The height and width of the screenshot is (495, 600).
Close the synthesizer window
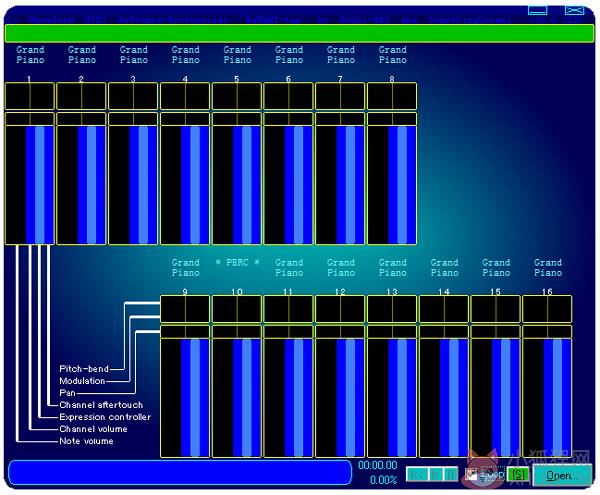tap(574, 10)
